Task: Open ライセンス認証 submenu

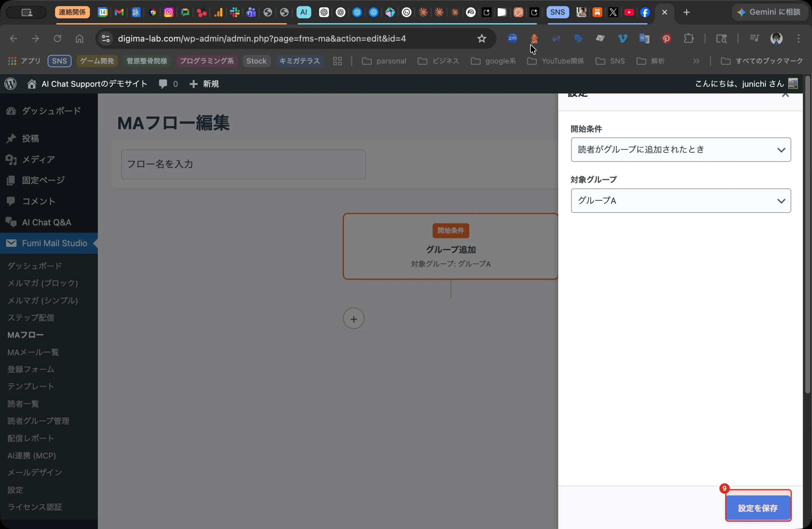Action: point(35,507)
